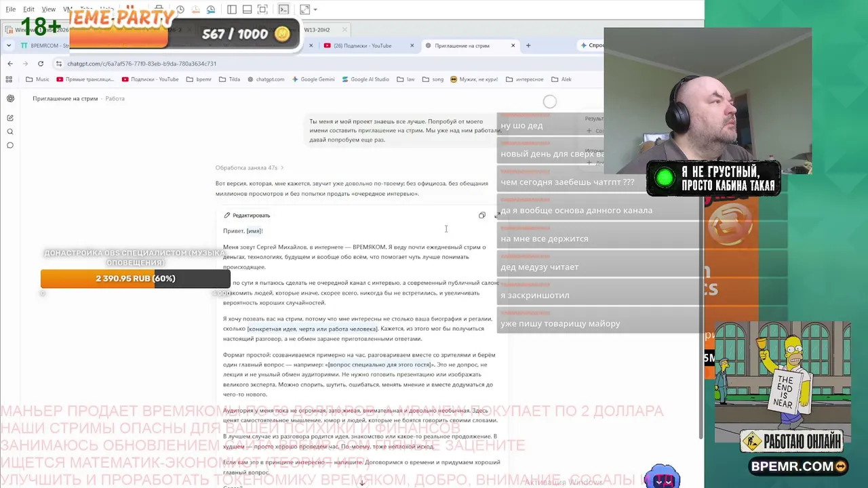Click the donation goal progress bar

pyautogui.click(x=136, y=279)
